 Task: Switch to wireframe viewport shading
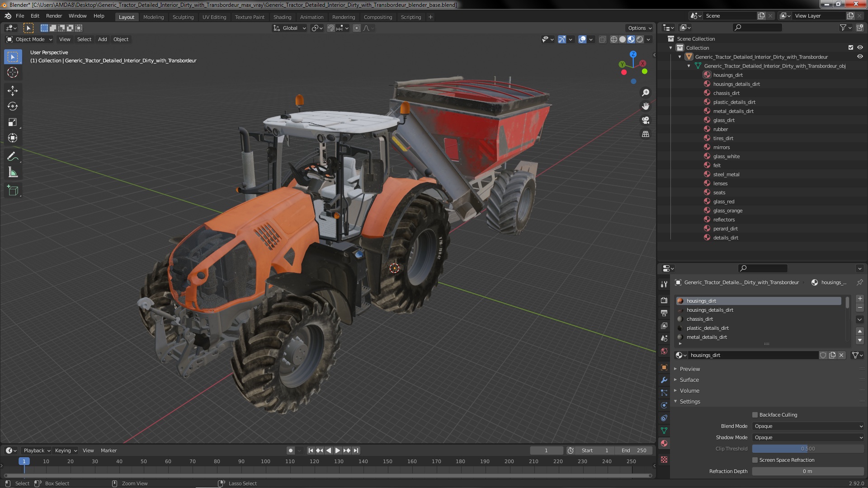pyautogui.click(x=614, y=39)
